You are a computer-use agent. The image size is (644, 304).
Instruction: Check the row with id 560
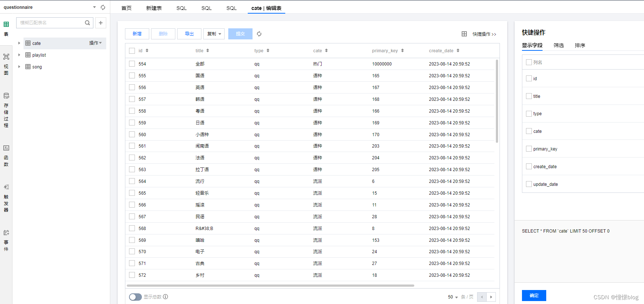coord(132,134)
